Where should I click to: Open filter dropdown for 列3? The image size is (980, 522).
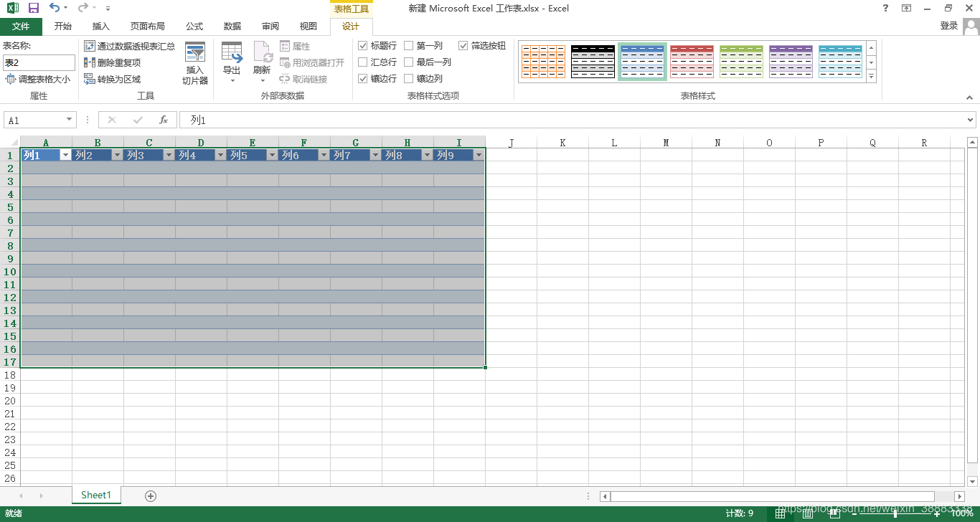click(169, 156)
